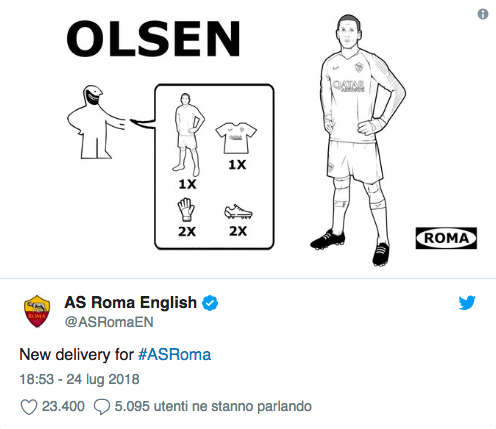Screen dimensions: 496x429
Task: Click the OLSEN headline in the image
Action: (x=153, y=39)
